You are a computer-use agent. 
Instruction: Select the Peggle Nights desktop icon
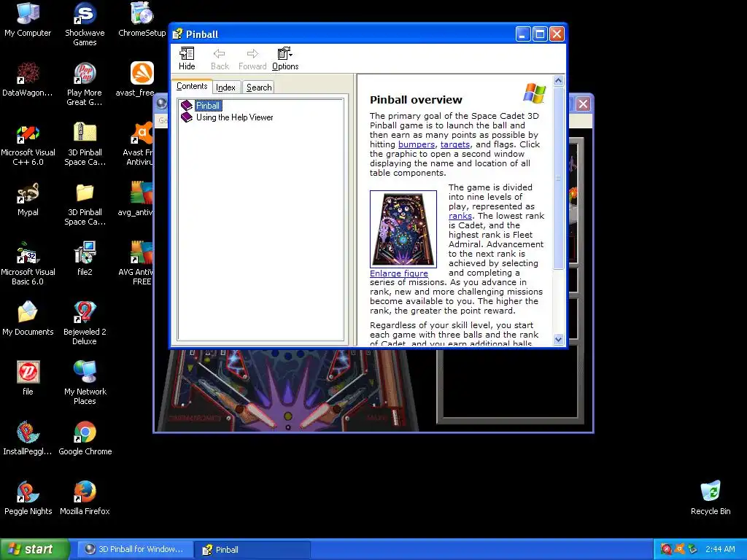(28, 499)
